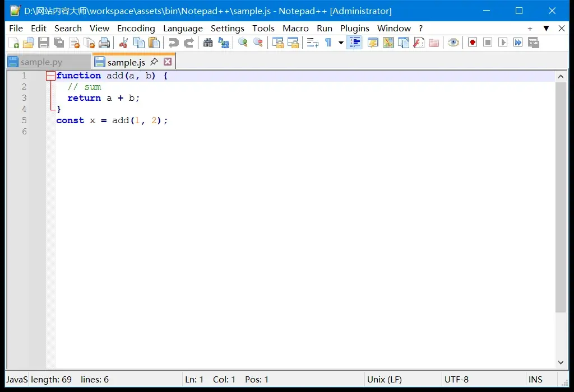The width and height of the screenshot is (574, 392).
Task: Toggle show all characters pilcrow icon
Action: pos(328,43)
